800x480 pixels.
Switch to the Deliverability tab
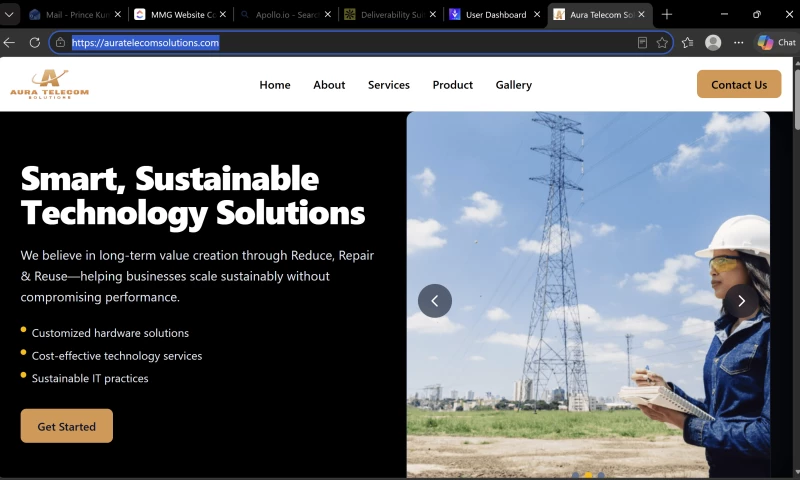390,14
